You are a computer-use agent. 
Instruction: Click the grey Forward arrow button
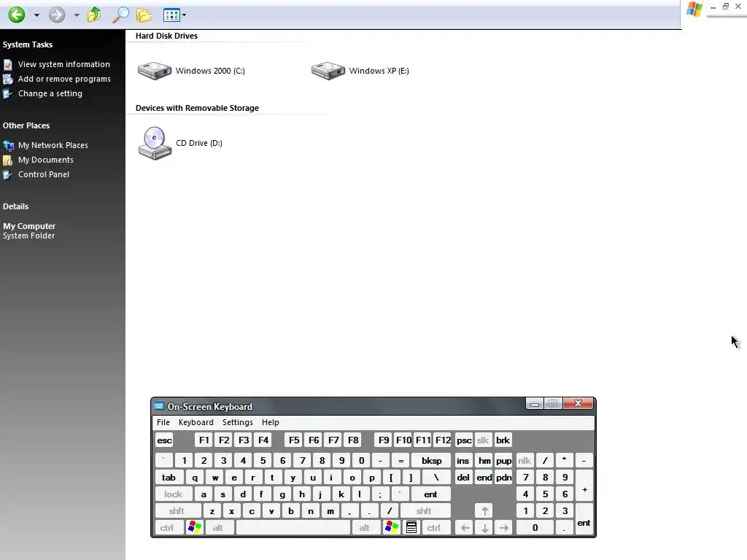tap(57, 15)
